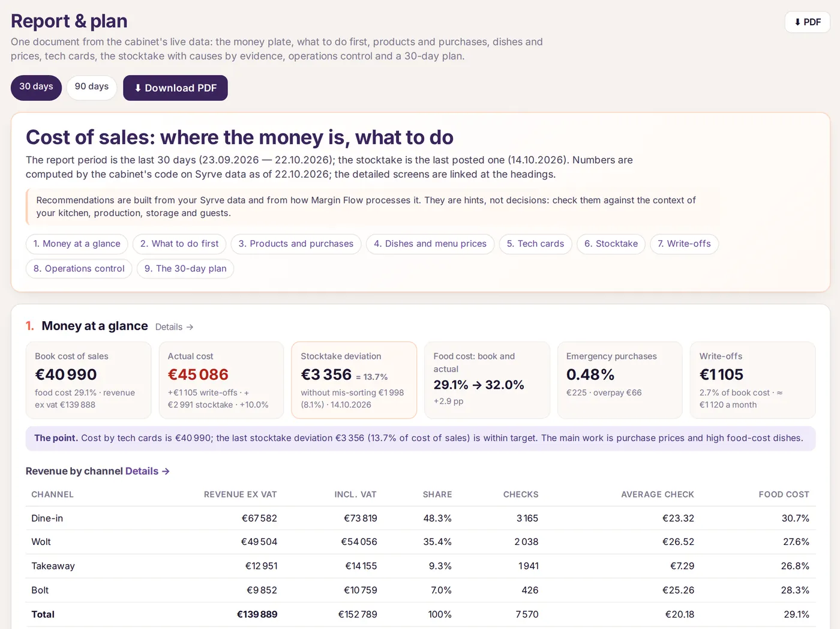Go to 7. Write-offs section
The width and height of the screenshot is (840, 629).
click(684, 244)
